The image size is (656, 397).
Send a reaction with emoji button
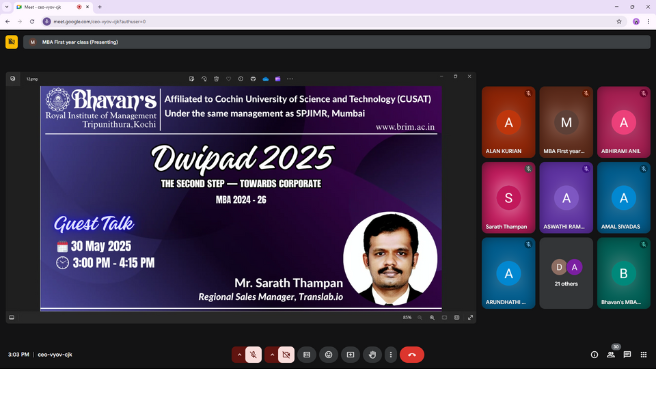point(328,355)
